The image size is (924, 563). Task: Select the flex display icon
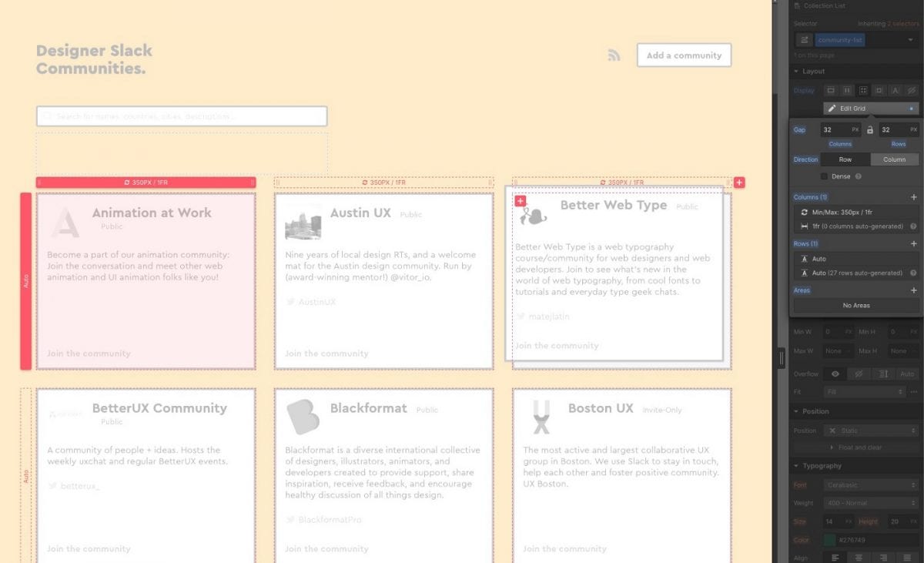point(847,90)
